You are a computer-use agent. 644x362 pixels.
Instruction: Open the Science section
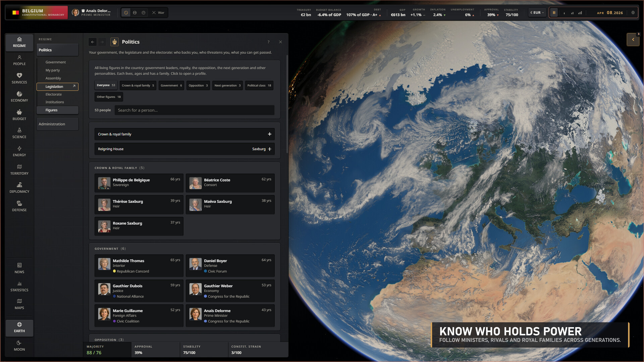point(19,133)
